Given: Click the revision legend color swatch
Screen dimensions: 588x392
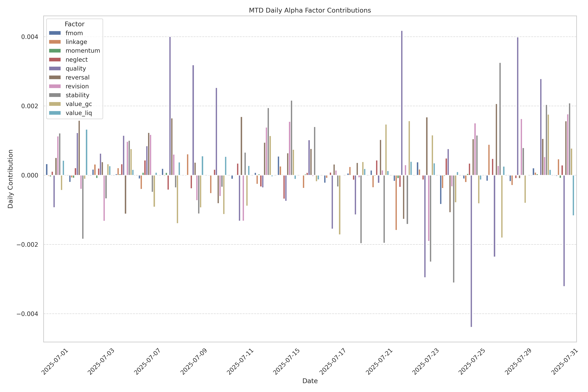Looking at the screenshot, I should pos(55,86).
